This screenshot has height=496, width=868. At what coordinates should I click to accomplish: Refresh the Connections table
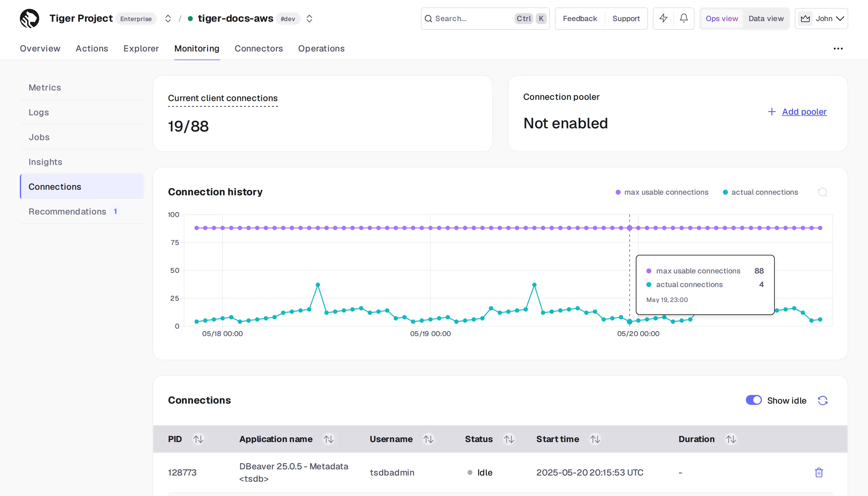pyautogui.click(x=823, y=400)
